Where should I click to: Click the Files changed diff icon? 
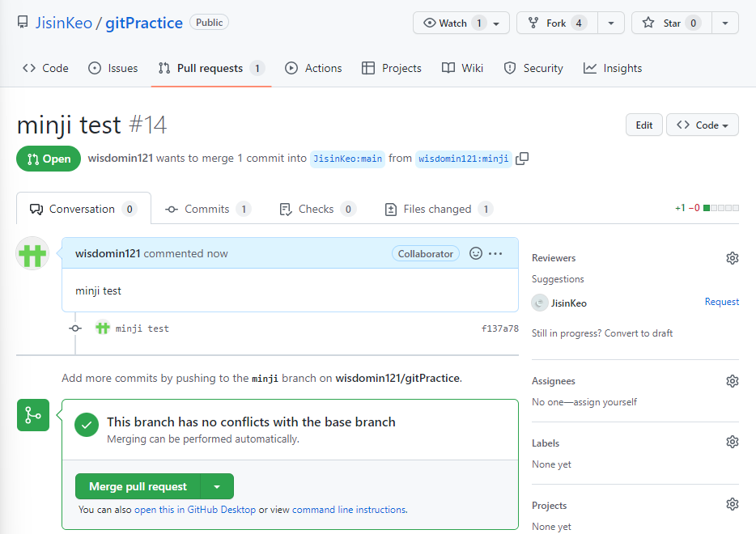390,210
